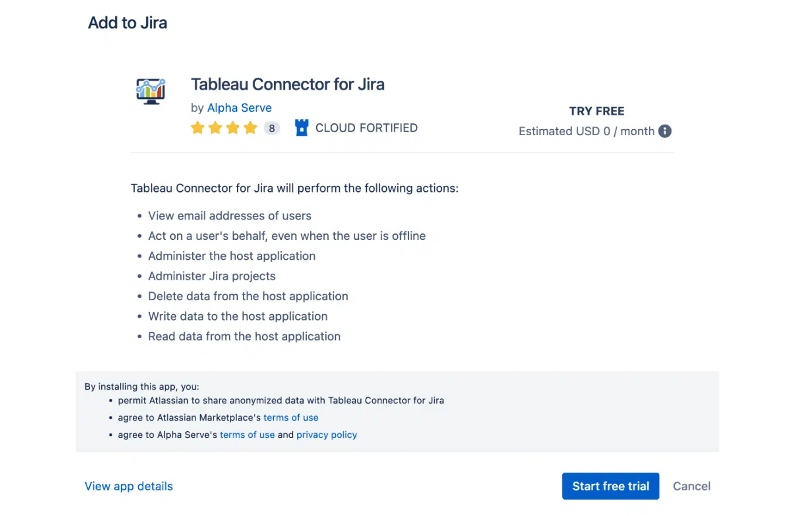Click the View app details link
Screen dimensions: 812x516
pyautogui.click(x=129, y=486)
